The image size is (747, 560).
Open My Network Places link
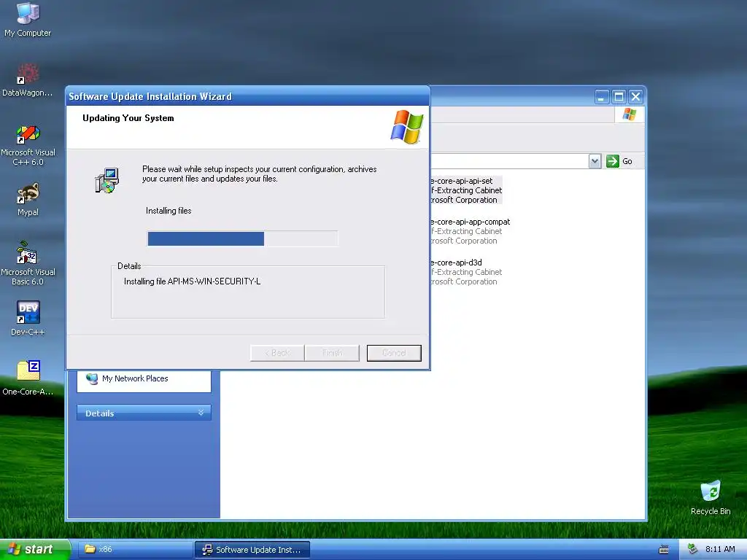[135, 378]
